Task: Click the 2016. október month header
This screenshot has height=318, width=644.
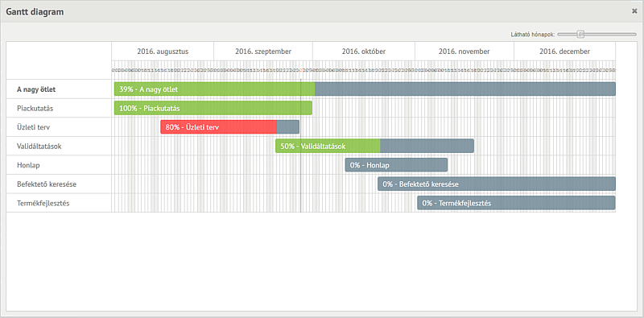Action: coord(364,52)
